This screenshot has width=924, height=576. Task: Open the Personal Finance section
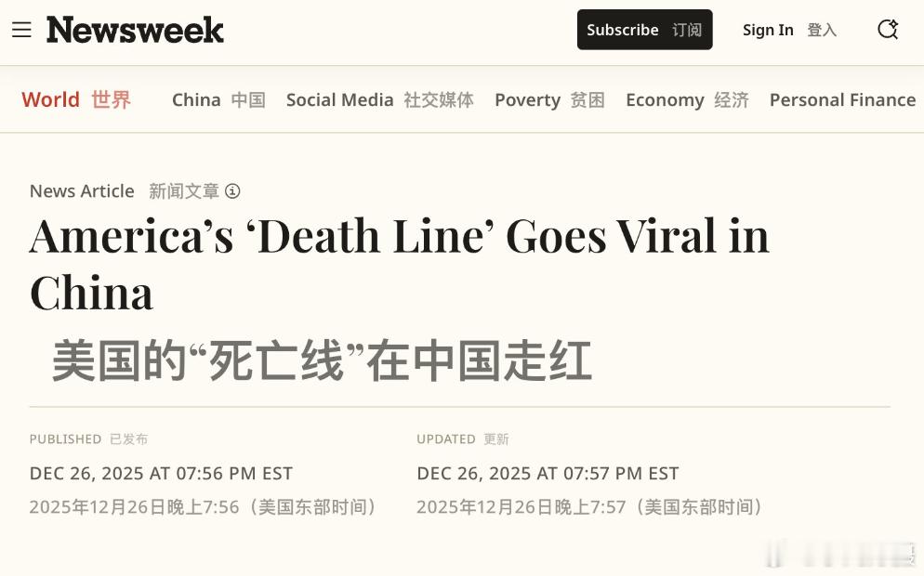[841, 99]
